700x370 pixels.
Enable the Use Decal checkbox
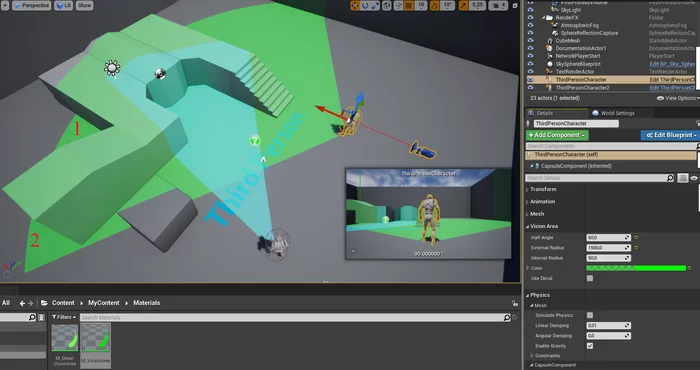590,279
